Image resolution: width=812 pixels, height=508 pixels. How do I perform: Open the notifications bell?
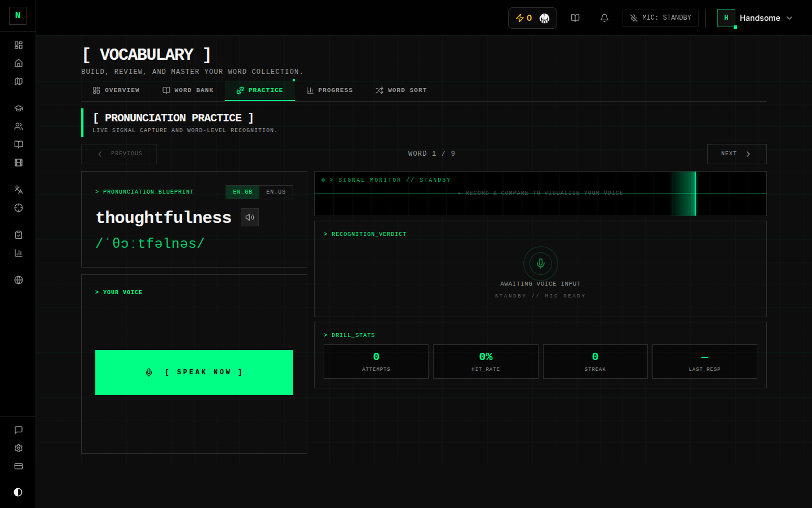point(604,18)
